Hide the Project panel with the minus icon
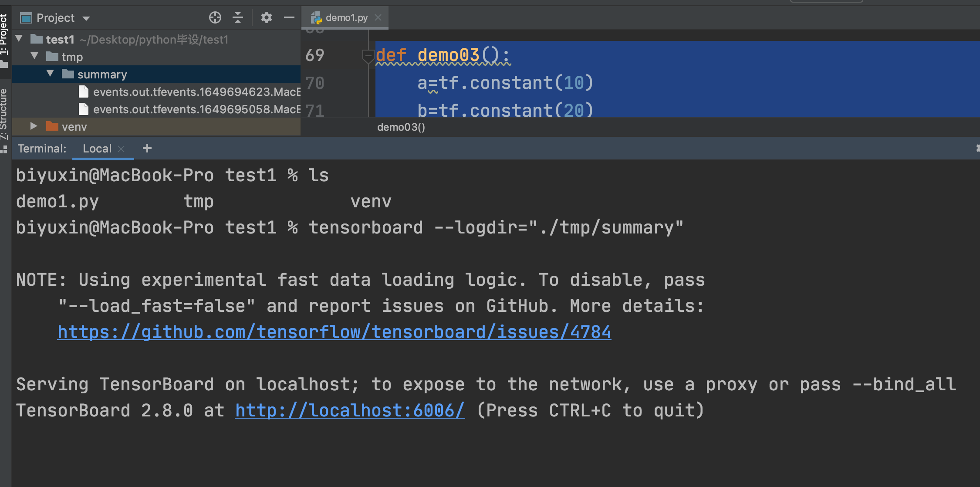 point(289,17)
